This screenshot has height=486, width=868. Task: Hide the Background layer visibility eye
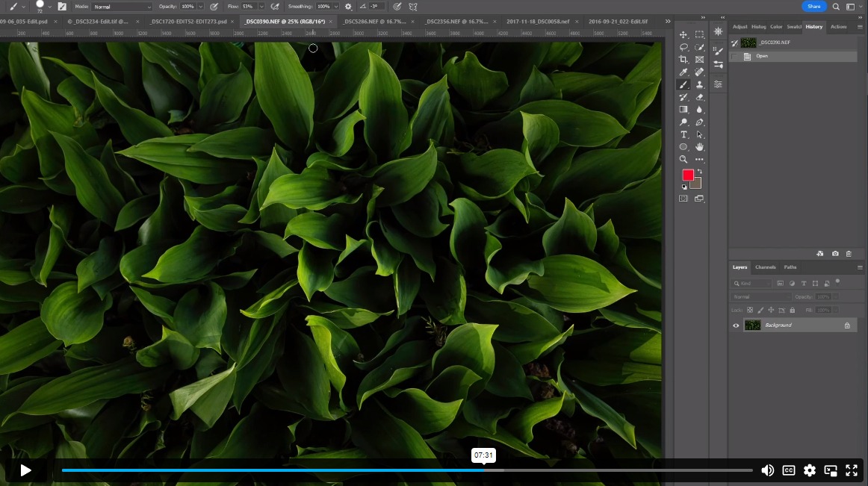click(736, 325)
